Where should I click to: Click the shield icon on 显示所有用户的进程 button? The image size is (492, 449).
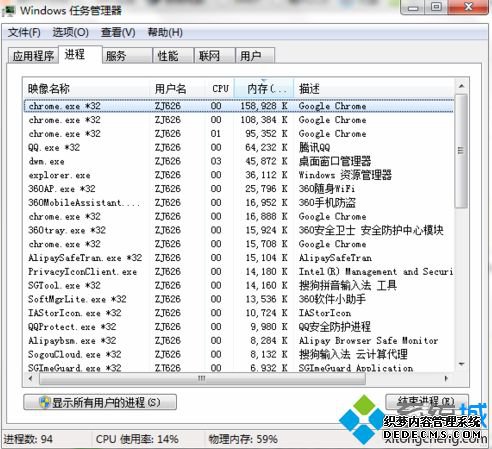(x=44, y=402)
